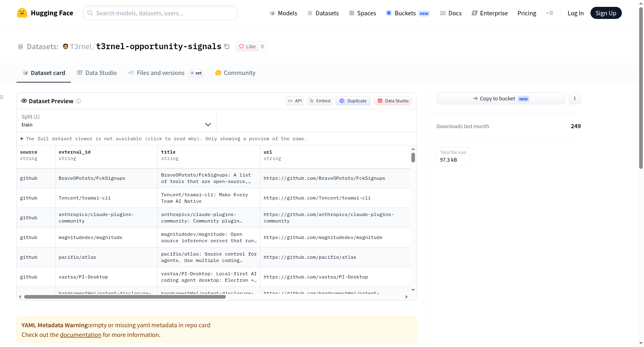
Task: Click the Duplicate button
Action: pos(353,101)
